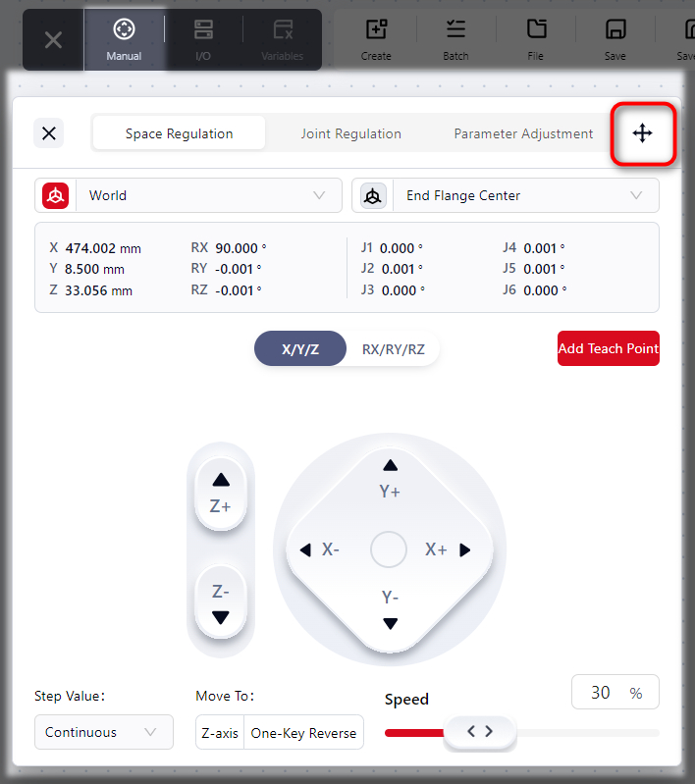The image size is (695, 784).
Task: Jog the robot in X- direction
Action: (x=319, y=549)
